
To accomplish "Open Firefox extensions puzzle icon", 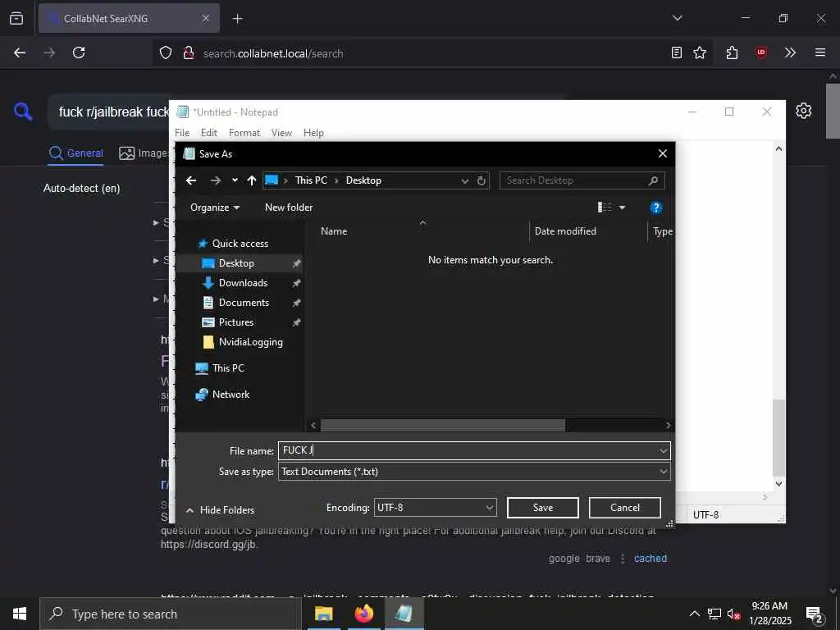I will coord(732,52).
